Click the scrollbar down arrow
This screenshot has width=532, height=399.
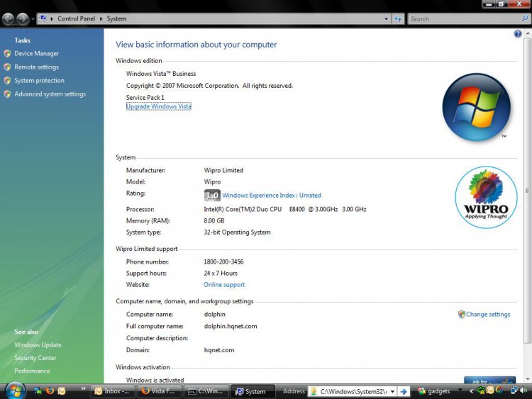click(x=527, y=379)
